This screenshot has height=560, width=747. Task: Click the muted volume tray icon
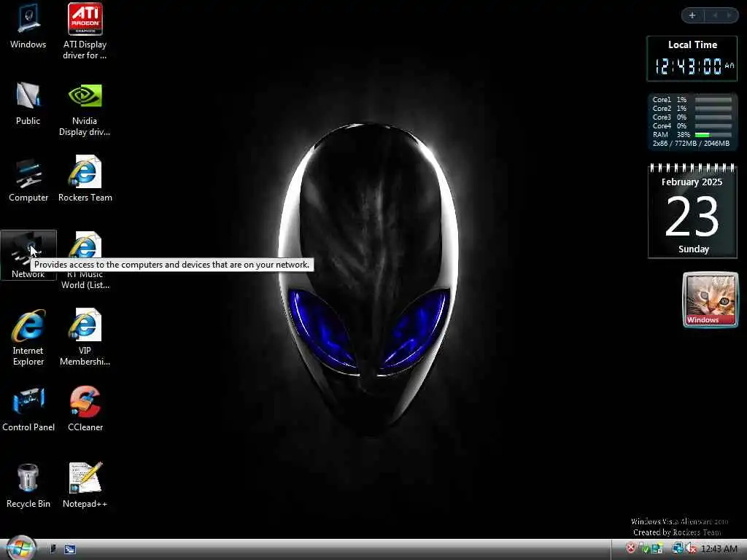point(691,548)
